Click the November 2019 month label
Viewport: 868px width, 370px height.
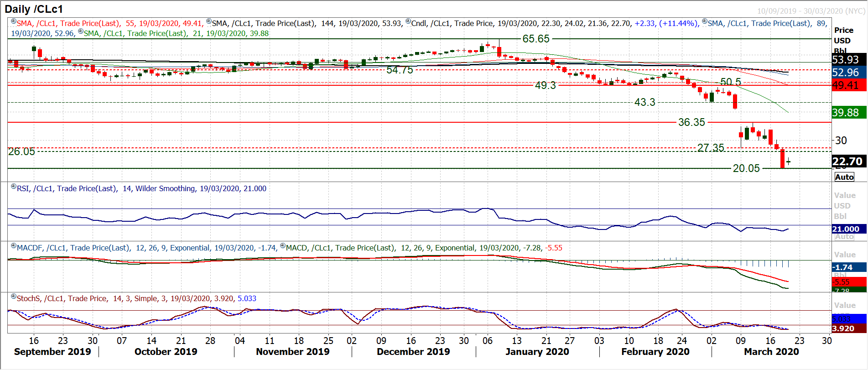pos(293,352)
